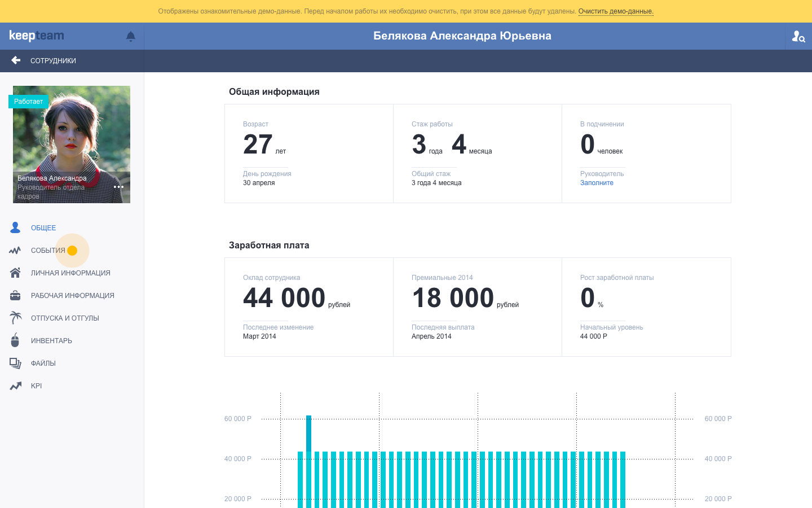
Task: Click the briefcase icon for work information
Action: point(15,295)
